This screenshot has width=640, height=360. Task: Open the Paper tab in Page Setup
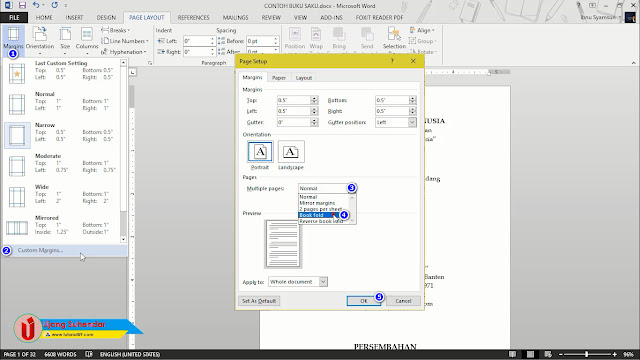(x=279, y=78)
